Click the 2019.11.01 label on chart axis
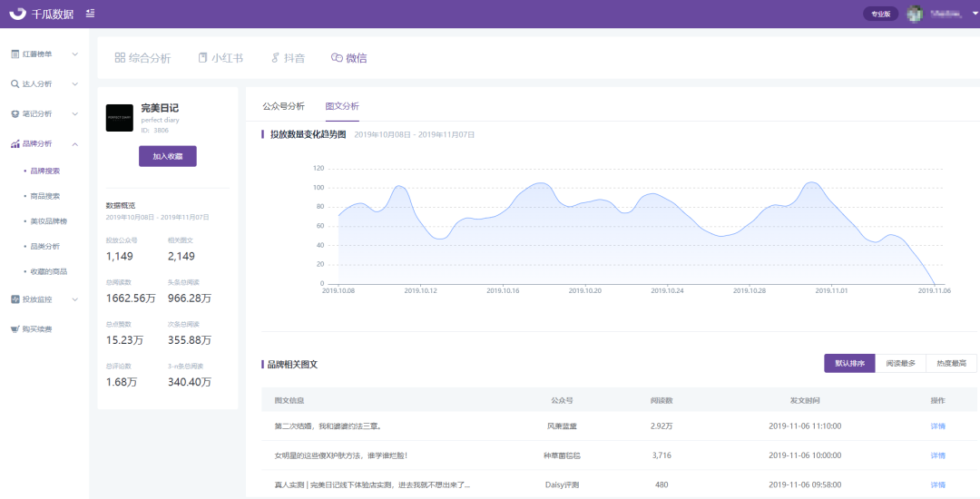Image resolution: width=980 pixels, height=499 pixels. [830, 291]
